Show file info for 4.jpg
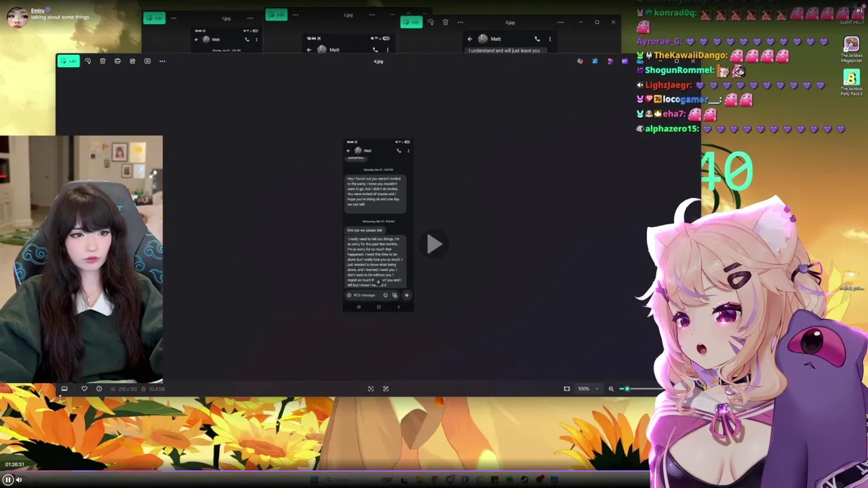 (x=99, y=388)
